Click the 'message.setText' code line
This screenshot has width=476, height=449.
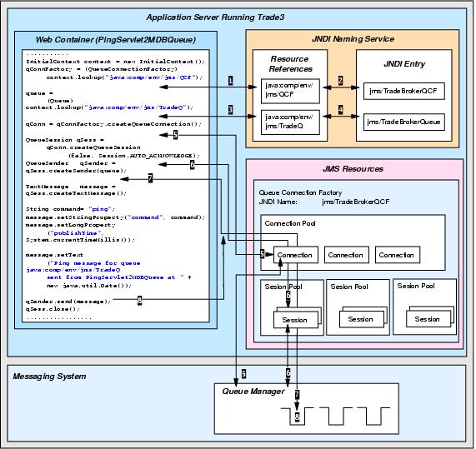pyautogui.click(x=54, y=255)
